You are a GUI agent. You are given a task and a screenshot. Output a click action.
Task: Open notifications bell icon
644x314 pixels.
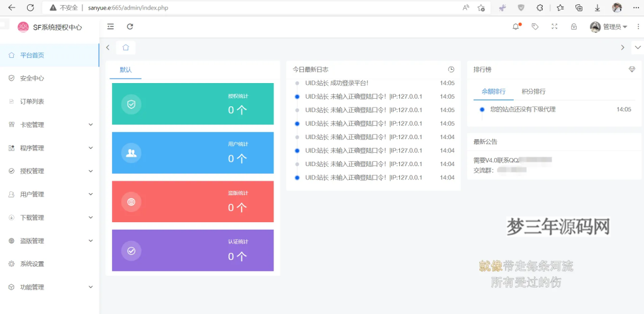516,26
